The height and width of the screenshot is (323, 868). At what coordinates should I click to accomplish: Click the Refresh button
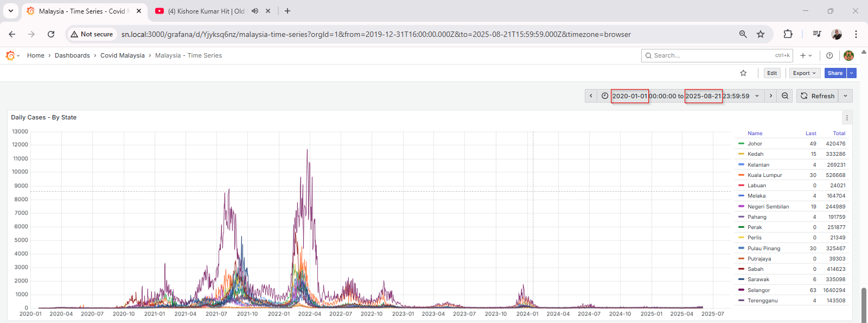tap(818, 96)
